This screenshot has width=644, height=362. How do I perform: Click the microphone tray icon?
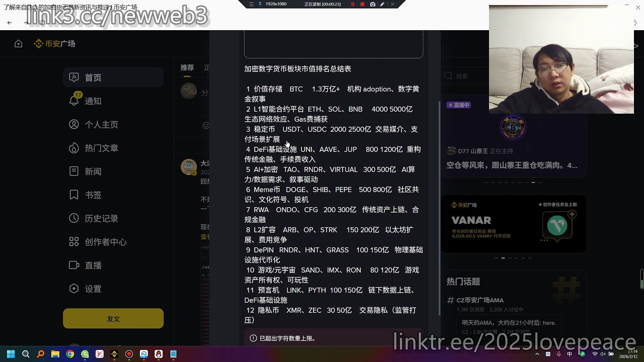click(558, 354)
